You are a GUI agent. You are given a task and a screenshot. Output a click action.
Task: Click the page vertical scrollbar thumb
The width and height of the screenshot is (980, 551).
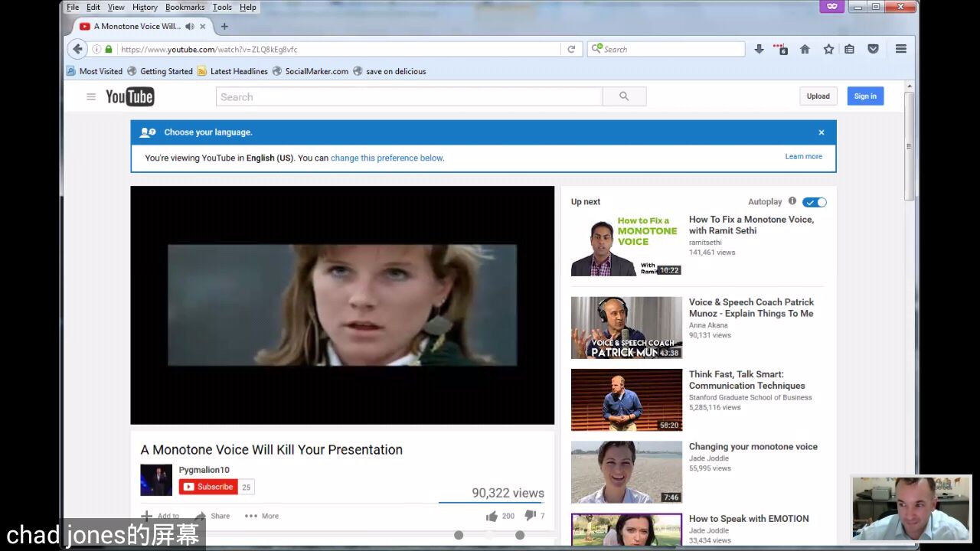[x=909, y=145]
